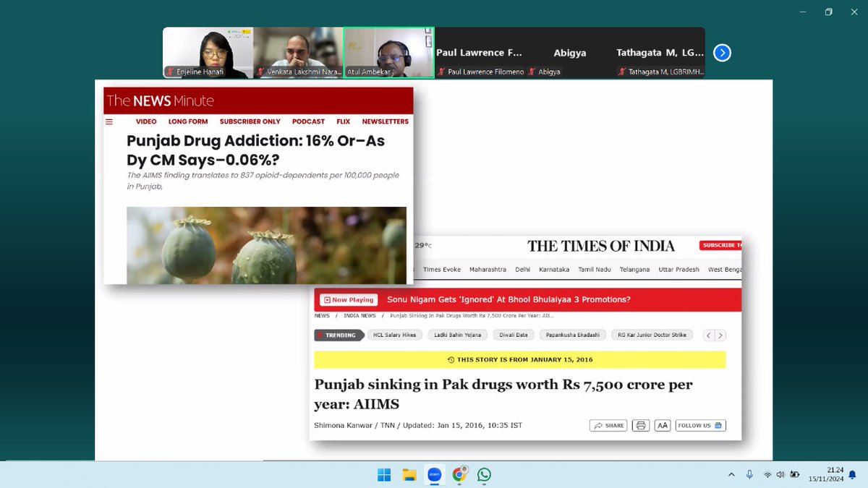This screenshot has height=488, width=868.
Task: Click the Now Playing button
Action: (349, 299)
